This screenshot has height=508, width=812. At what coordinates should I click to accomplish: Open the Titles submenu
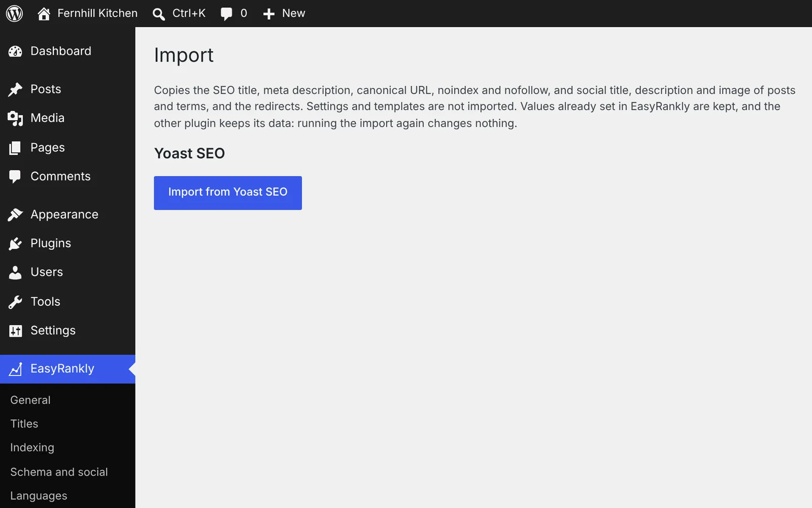pyautogui.click(x=24, y=424)
